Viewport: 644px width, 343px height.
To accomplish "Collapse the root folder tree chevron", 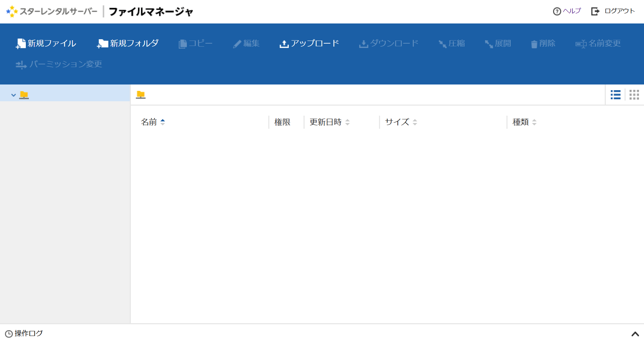I will tap(13, 95).
